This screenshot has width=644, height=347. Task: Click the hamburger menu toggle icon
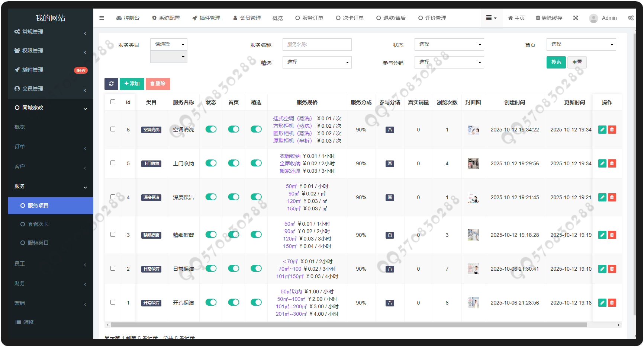coord(102,18)
